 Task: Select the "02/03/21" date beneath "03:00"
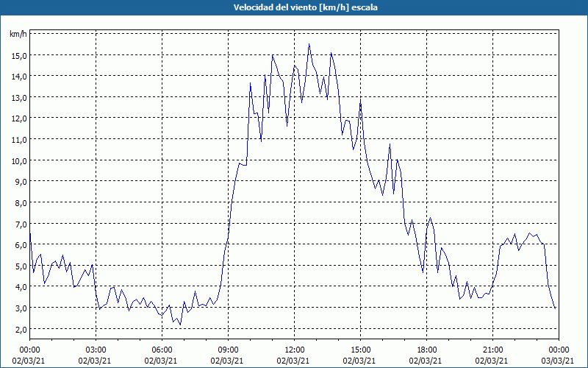[x=95, y=361]
